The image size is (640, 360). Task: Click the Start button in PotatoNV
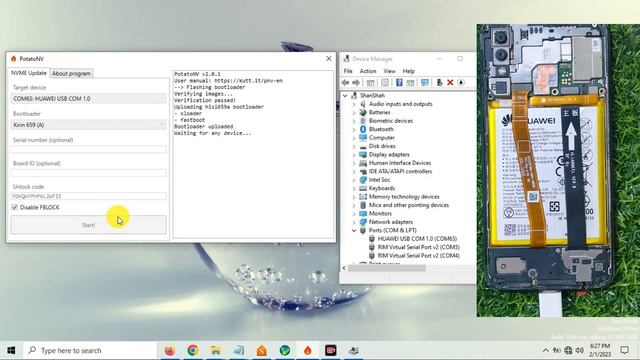(x=88, y=225)
